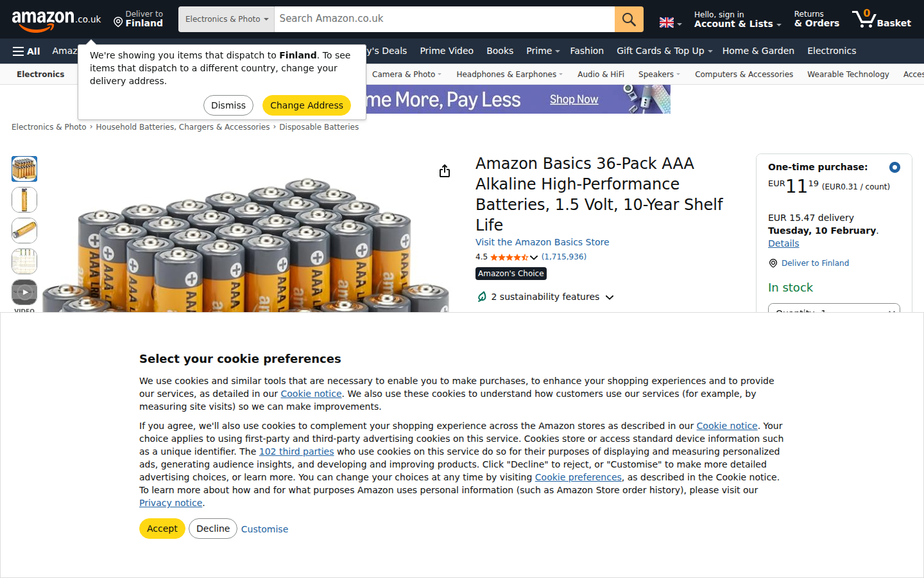Click the UK flag language selector
Viewport: 924px width, 578px height.
pyautogui.click(x=670, y=22)
